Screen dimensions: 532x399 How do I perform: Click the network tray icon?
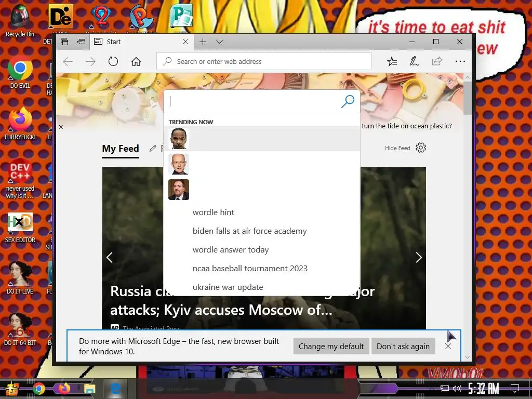(x=444, y=389)
